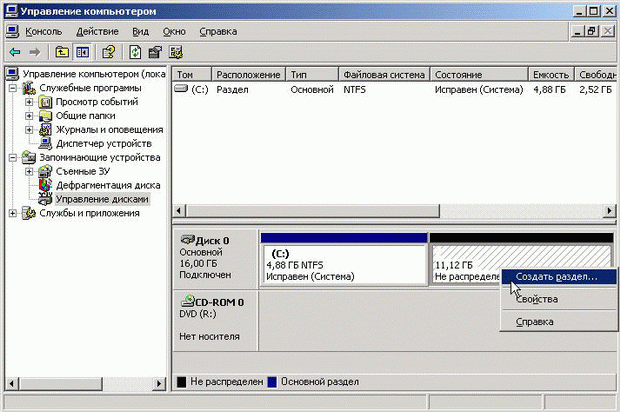Click the Просмотр событий icon
The height and width of the screenshot is (412, 620).
[x=45, y=102]
